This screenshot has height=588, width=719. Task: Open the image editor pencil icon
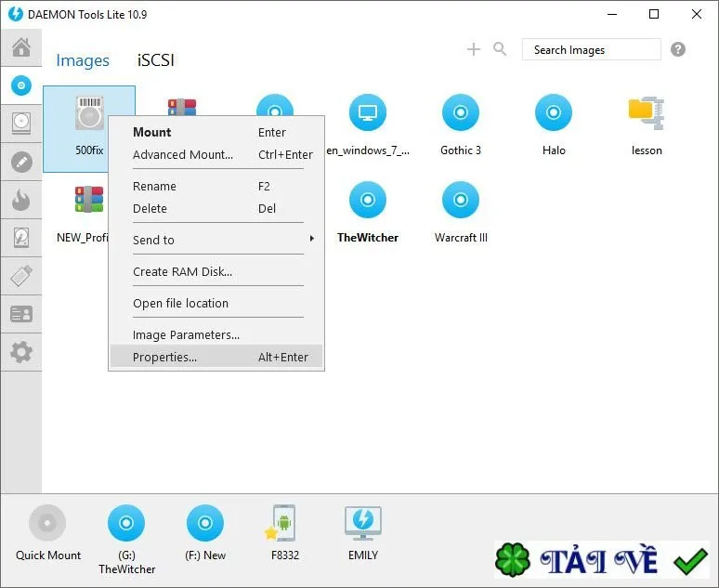[21, 162]
